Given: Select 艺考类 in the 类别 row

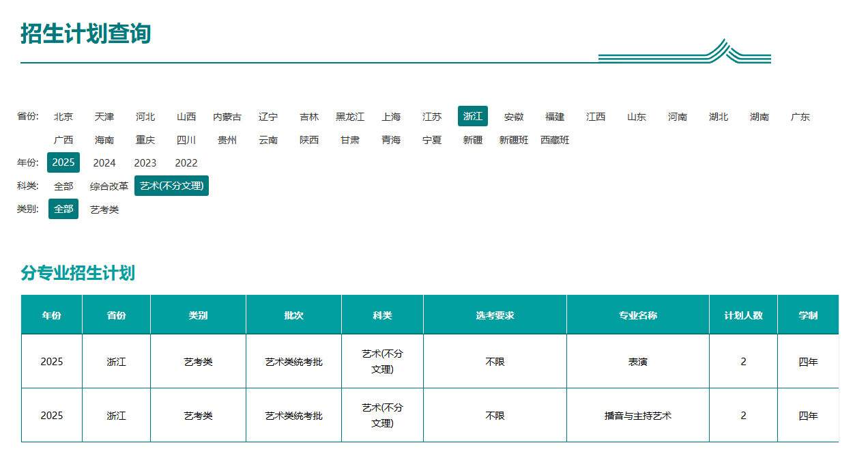Looking at the screenshot, I should click(104, 210).
